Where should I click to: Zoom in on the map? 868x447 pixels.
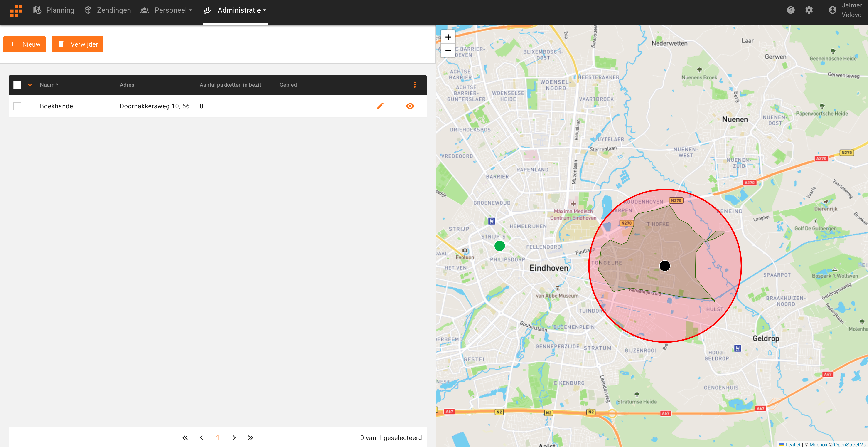pyautogui.click(x=448, y=37)
